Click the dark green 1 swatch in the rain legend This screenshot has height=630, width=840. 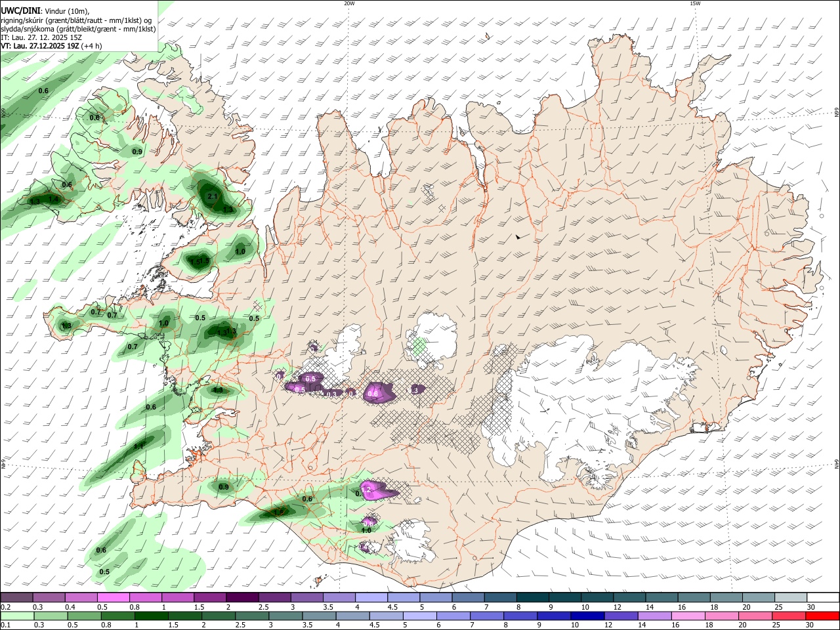(x=152, y=616)
